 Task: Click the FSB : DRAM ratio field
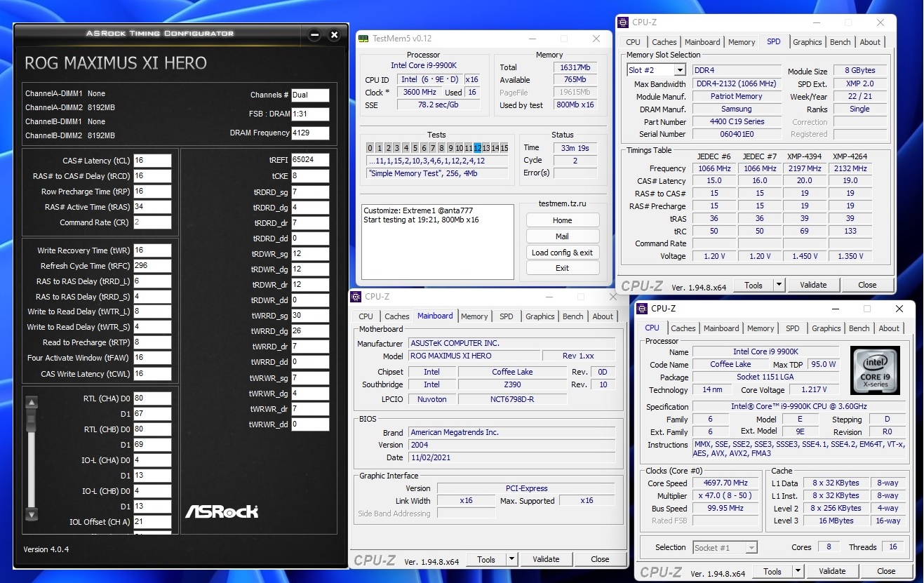coord(310,114)
